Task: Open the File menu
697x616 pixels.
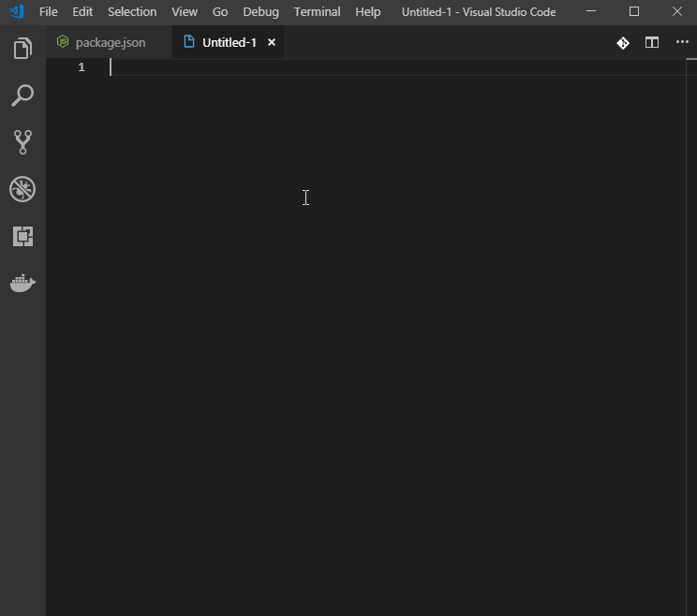Action: (48, 11)
